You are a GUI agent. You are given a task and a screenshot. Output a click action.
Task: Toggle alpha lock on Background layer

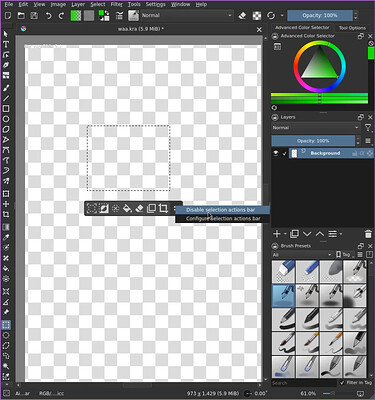click(x=362, y=153)
